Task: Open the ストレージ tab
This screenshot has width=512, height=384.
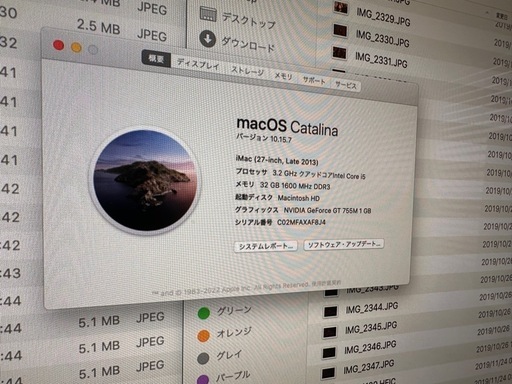Action: (x=247, y=70)
